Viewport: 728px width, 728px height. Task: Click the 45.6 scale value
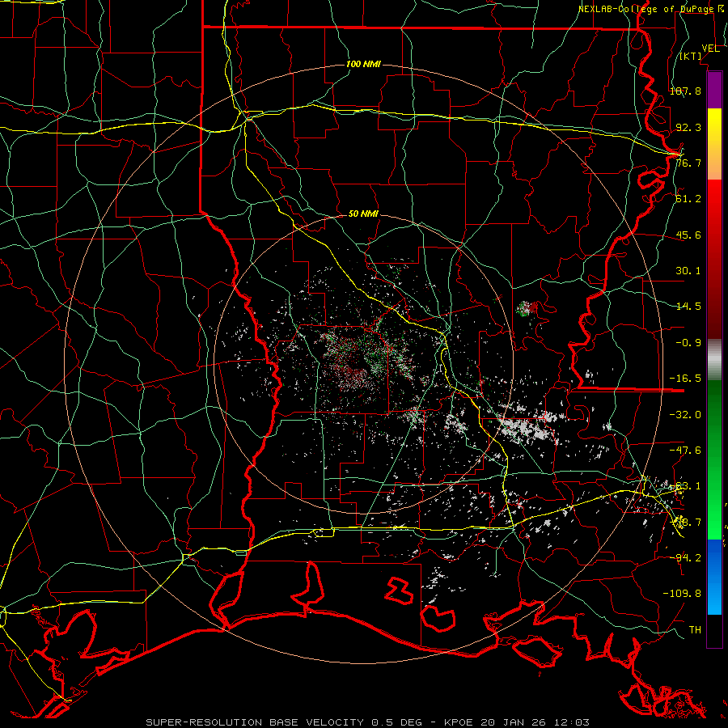click(x=688, y=235)
